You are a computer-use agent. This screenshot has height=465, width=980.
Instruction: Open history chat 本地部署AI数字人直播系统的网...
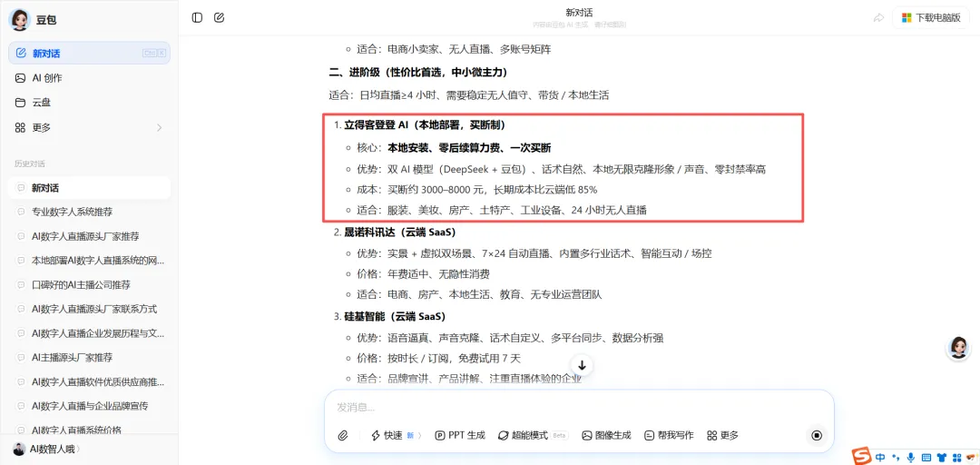(x=89, y=261)
